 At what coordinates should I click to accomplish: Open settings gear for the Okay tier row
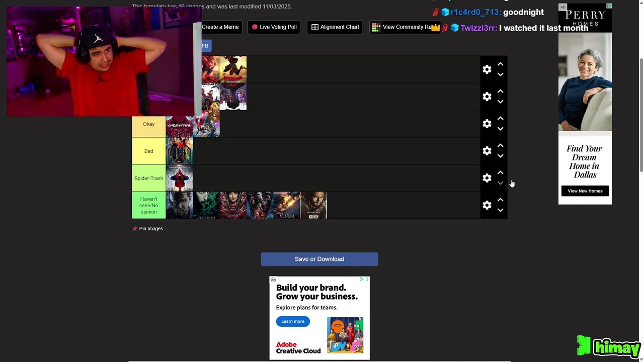point(487,124)
